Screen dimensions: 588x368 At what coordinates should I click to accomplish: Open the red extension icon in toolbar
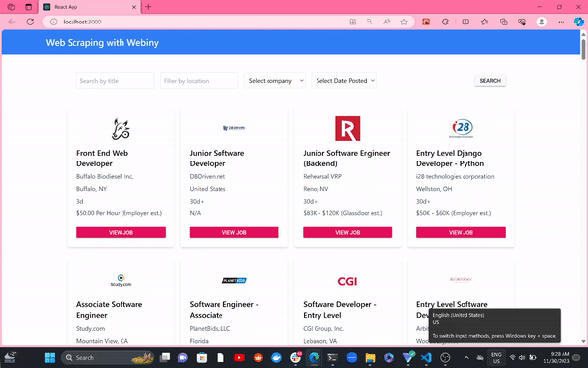click(x=426, y=22)
